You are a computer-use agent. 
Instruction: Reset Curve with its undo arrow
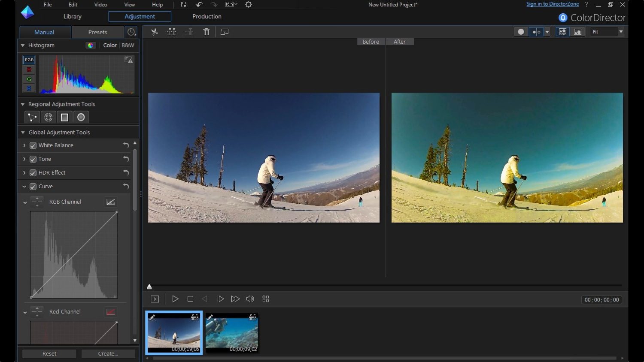126,187
